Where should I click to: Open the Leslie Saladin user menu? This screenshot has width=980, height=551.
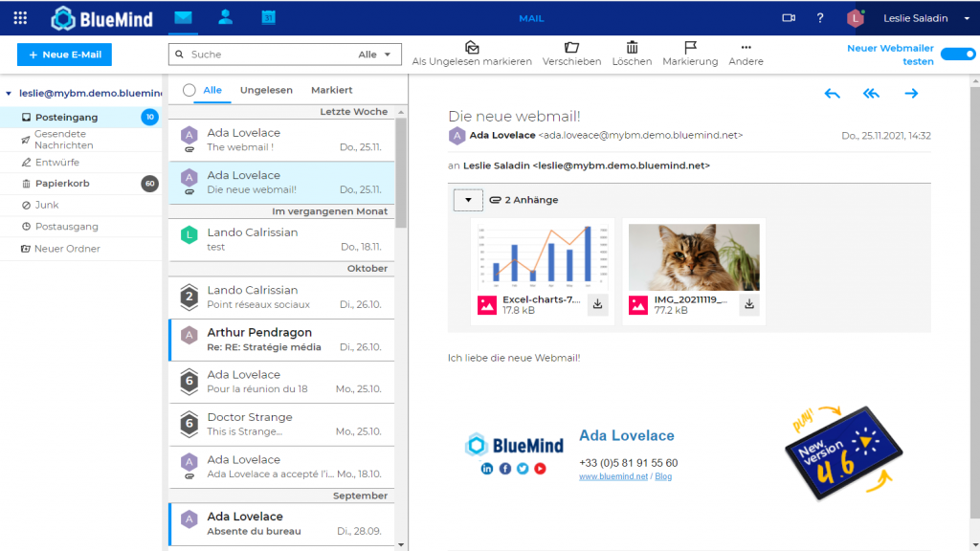coord(921,18)
